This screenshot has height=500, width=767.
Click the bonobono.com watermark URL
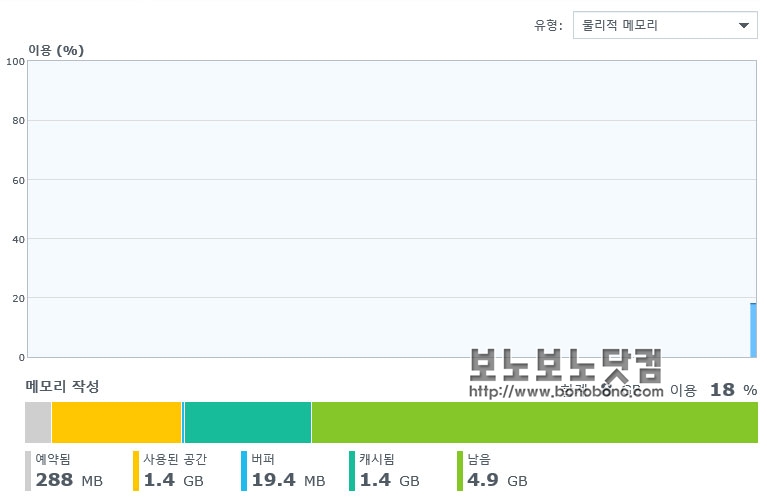pos(566,391)
